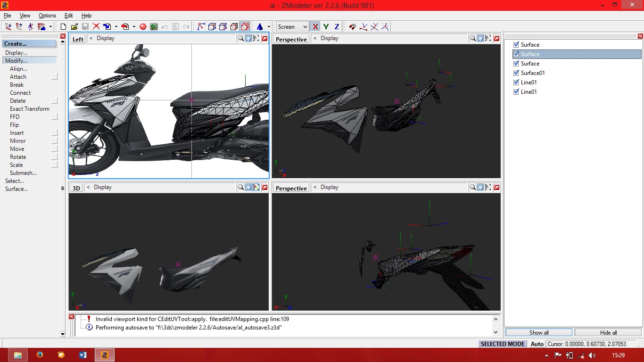Create a new file with the blank page icon
644x362 pixels.
pyautogui.click(x=64, y=27)
